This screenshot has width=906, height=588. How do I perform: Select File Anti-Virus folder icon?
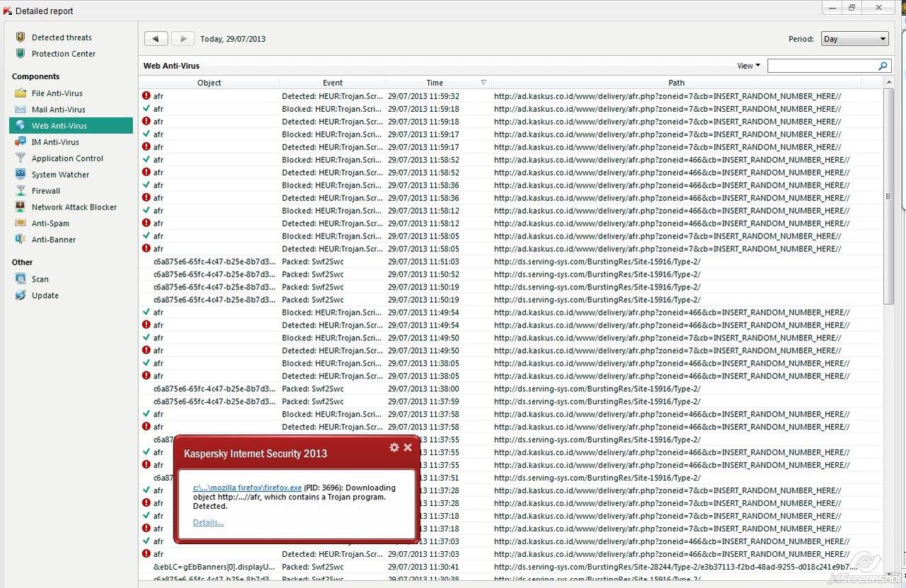pyautogui.click(x=21, y=93)
